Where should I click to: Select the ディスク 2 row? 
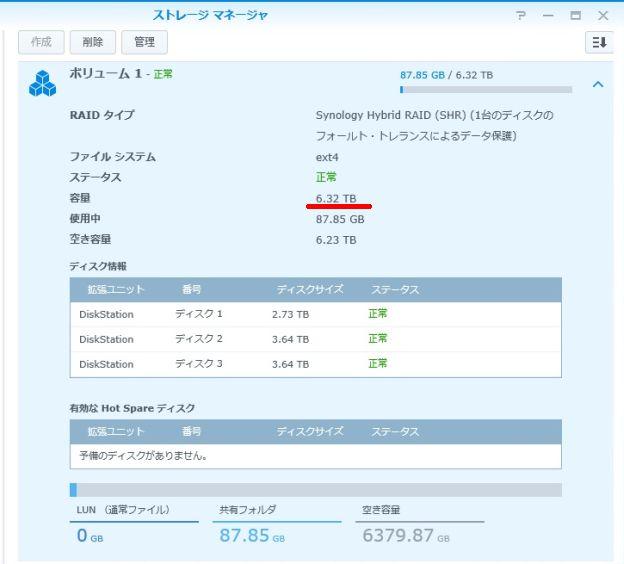pyautogui.click(x=316, y=339)
